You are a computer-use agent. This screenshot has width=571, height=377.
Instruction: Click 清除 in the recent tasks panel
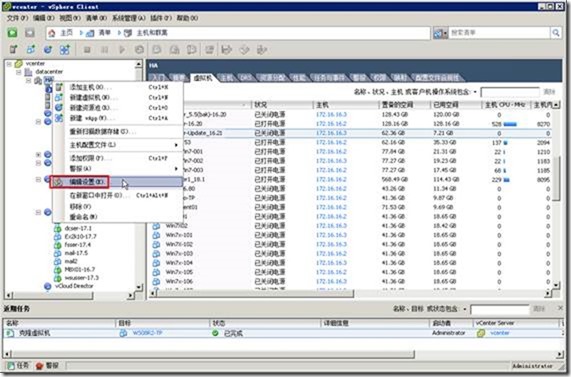539,309
